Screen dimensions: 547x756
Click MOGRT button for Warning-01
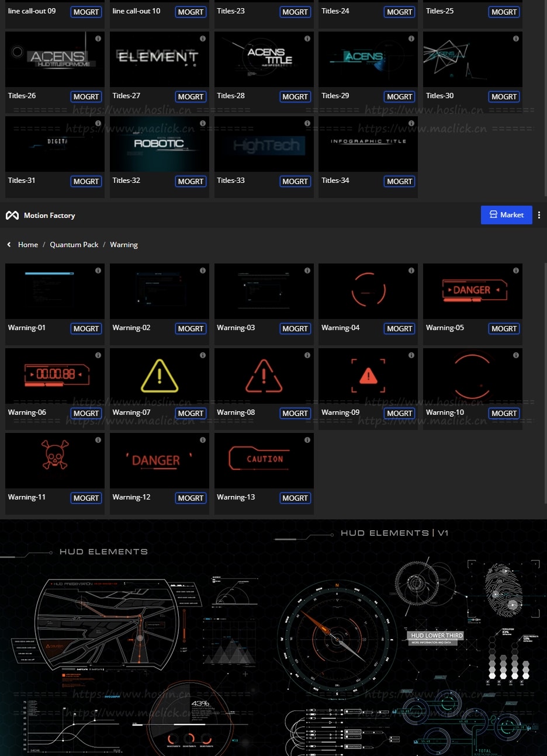(86, 329)
